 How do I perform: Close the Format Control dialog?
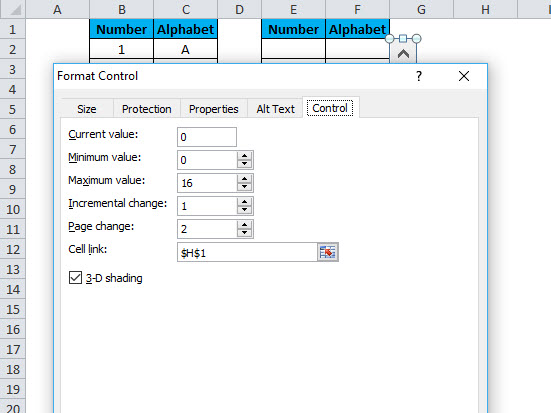(464, 76)
